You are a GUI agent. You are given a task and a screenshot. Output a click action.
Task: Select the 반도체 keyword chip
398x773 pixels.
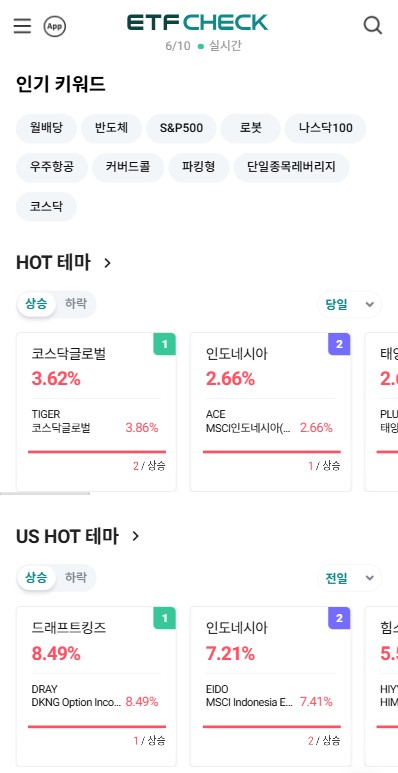(x=111, y=128)
